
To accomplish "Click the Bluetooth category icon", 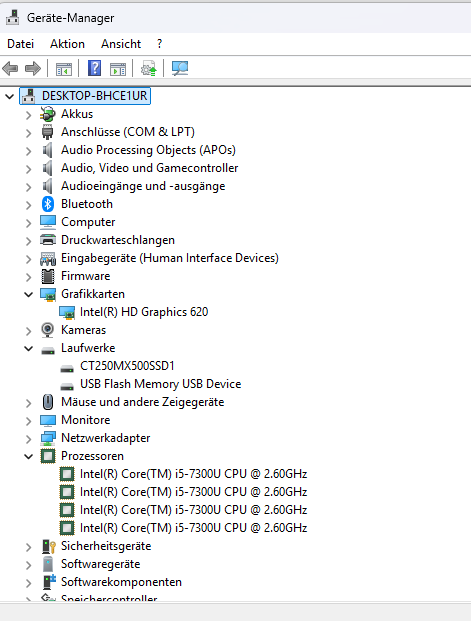I will [x=48, y=204].
